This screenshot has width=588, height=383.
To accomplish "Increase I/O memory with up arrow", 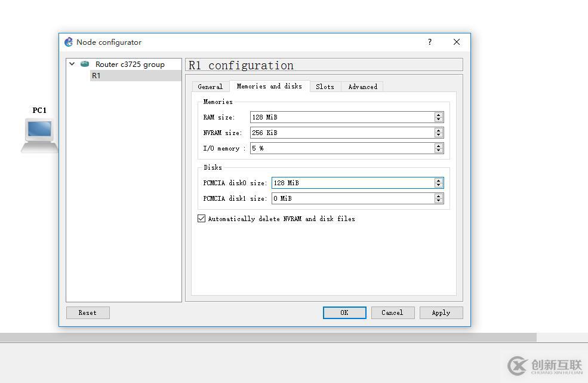I will pyautogui.click(x=438, y=146).
